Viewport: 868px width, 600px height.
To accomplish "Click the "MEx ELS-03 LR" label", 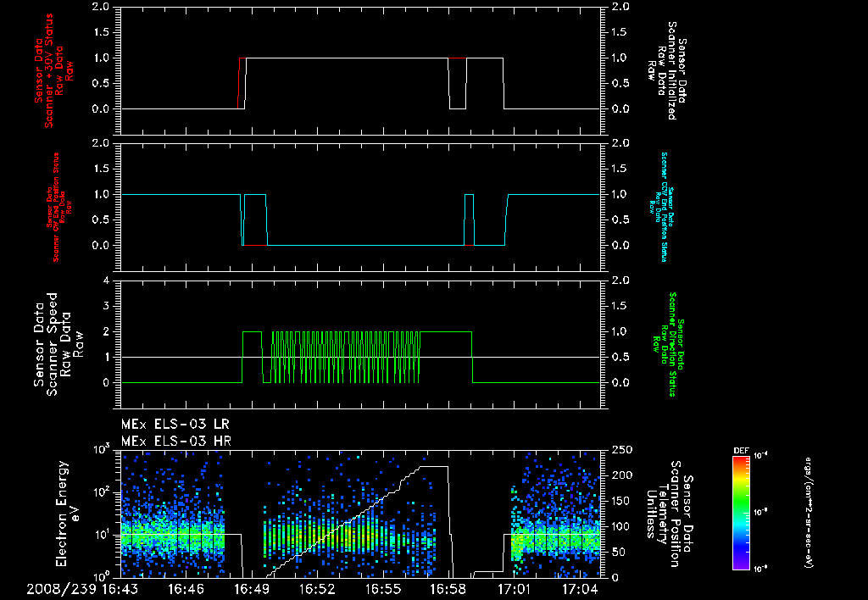I will [175, 425].
